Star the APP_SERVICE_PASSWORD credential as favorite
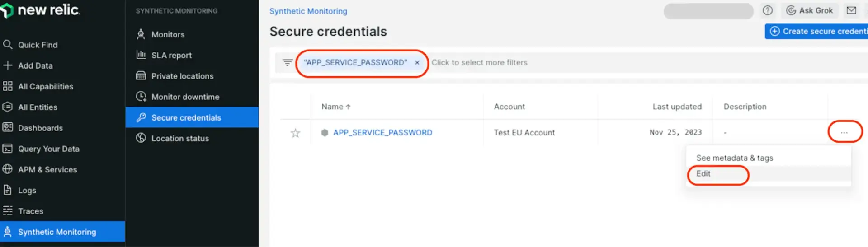 (x=295, y=133)
